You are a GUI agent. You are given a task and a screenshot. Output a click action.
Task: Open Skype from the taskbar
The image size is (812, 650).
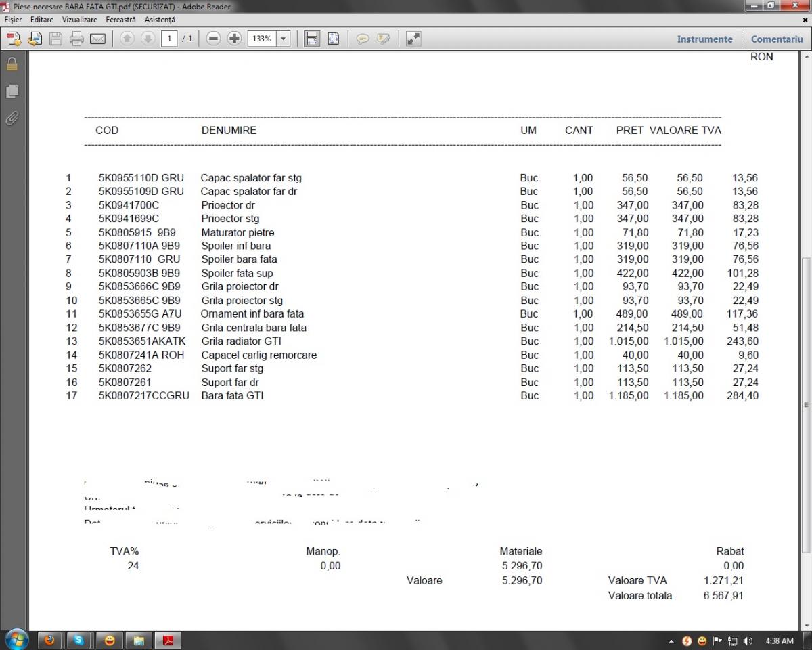(78, 640)
